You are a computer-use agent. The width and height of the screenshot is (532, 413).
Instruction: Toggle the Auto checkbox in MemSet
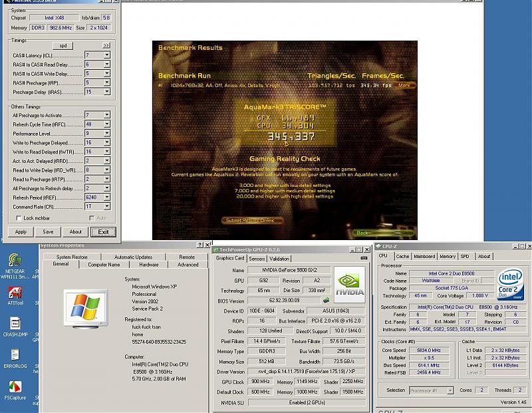(x=92, y=218)
